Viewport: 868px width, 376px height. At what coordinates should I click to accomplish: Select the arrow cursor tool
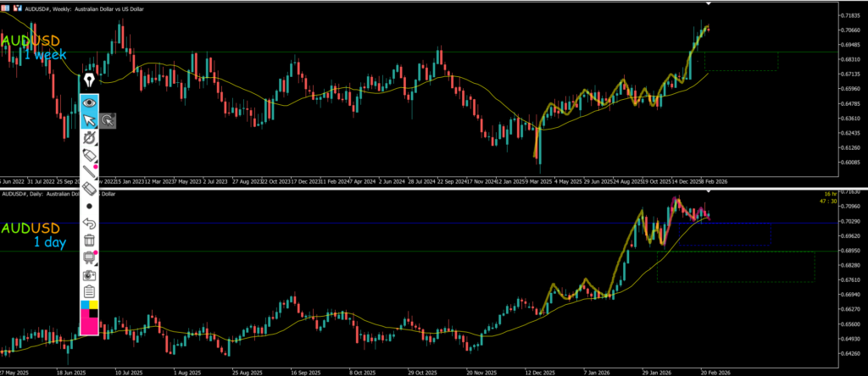pos(89,121)
